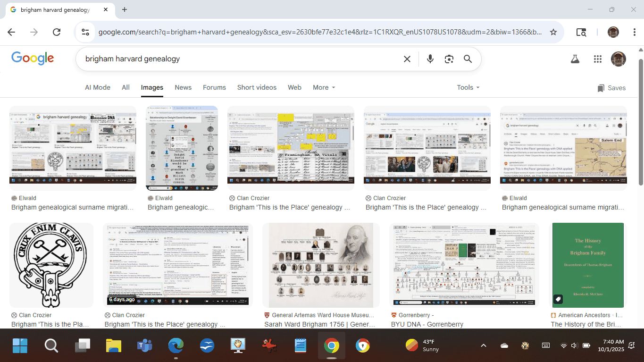Open Sarah Ward Brigham 1756 result link

coord(319,324)
